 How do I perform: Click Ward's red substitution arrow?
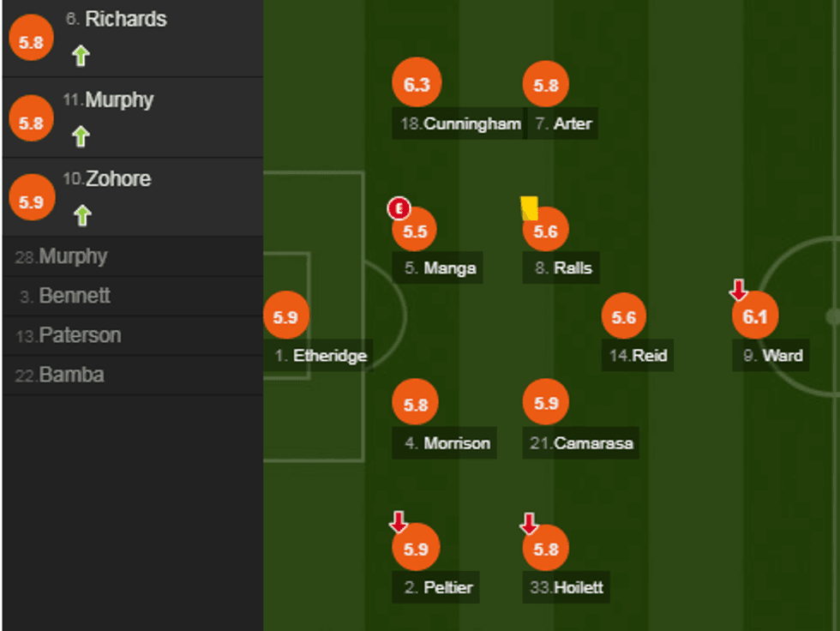tap(738, 291)
